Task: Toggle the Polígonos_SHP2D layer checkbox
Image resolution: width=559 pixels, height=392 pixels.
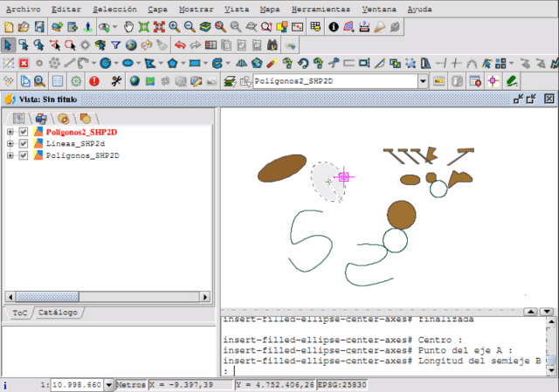Action: click(24, 155)
